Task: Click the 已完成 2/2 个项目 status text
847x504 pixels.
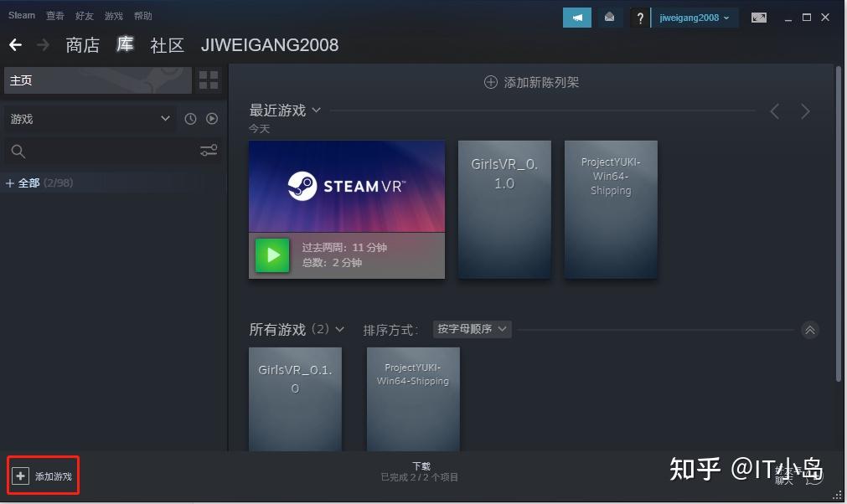Action: [x=420, y=477]
